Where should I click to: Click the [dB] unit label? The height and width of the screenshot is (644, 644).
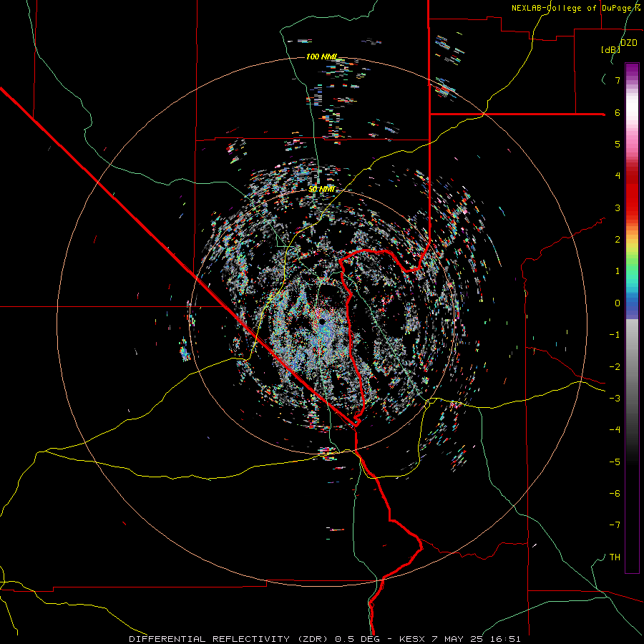click(610, 49)
